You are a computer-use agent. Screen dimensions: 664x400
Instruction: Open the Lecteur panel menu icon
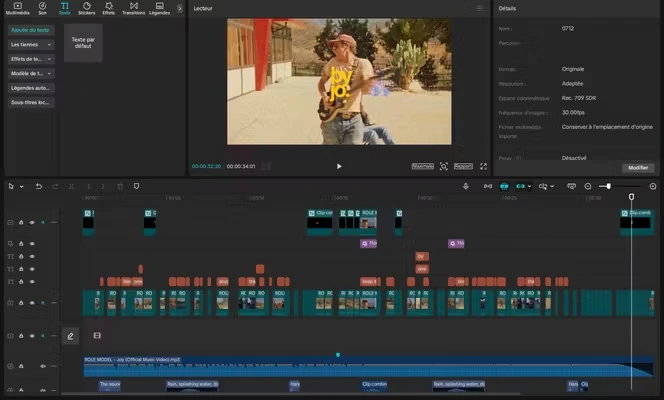[479, 8]
